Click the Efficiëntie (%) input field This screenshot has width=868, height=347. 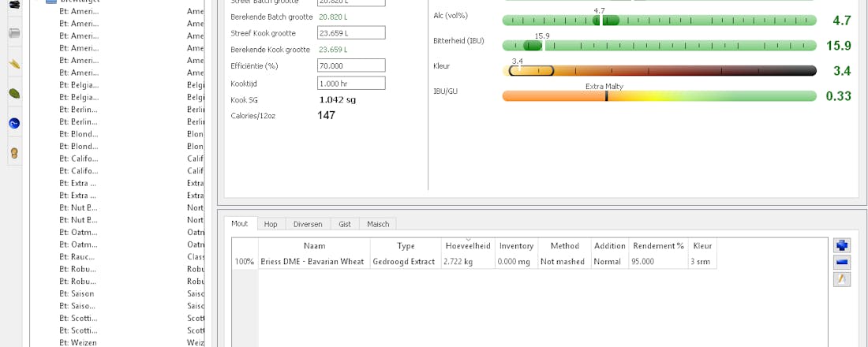coord(351,65)
